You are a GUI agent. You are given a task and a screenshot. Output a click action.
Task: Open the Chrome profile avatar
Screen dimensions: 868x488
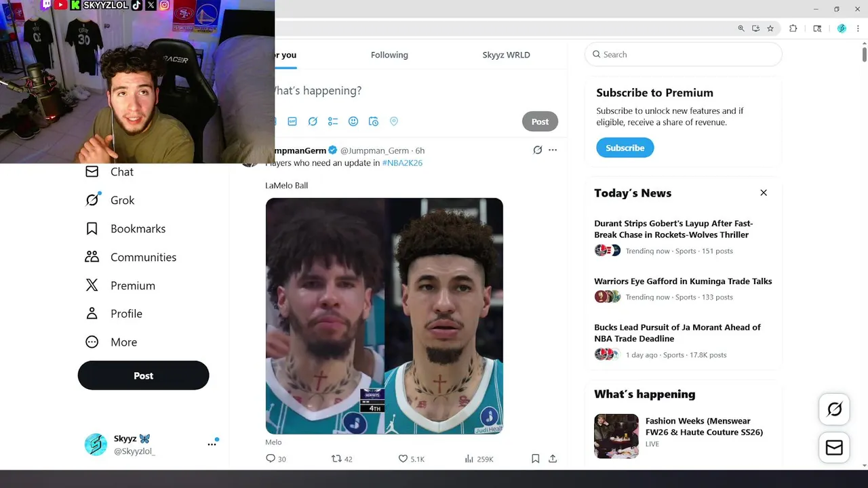click(x=842, y=28)
